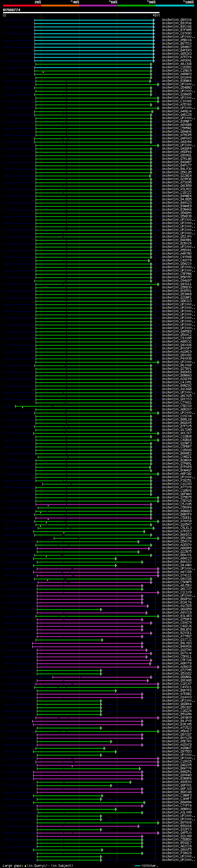197x868 pixels.
Task: Click label UniRef100_B3RWK4
Action: pos(177,81)
